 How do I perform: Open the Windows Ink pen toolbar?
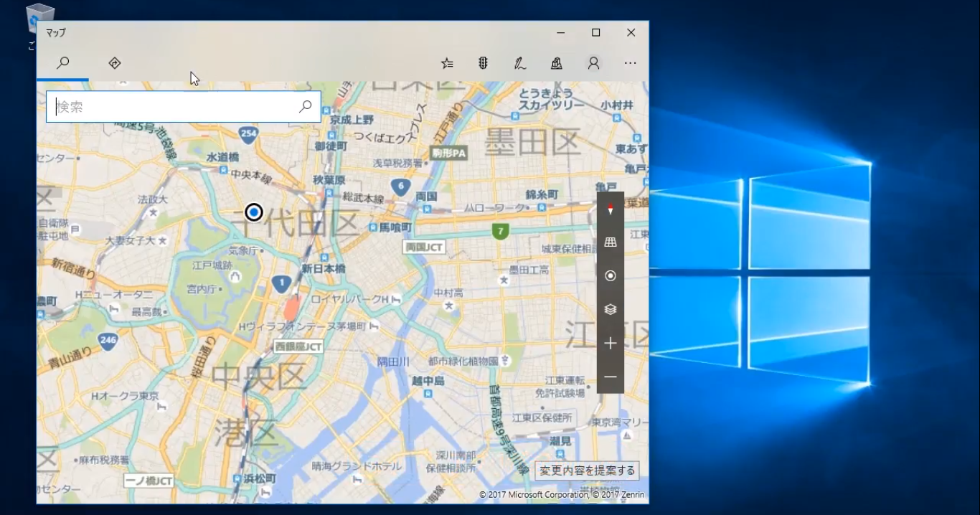[x=520, y=63]
